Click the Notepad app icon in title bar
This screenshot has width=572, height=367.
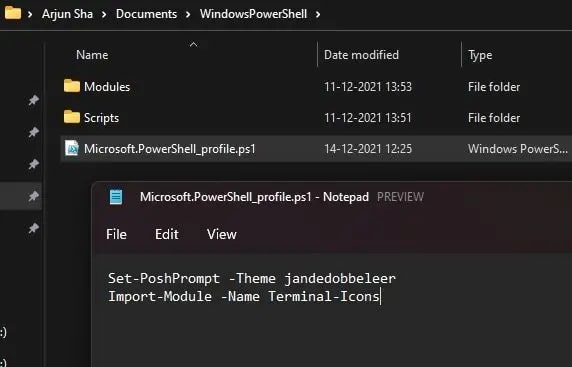pyautogui.click(x=116, y=197)
